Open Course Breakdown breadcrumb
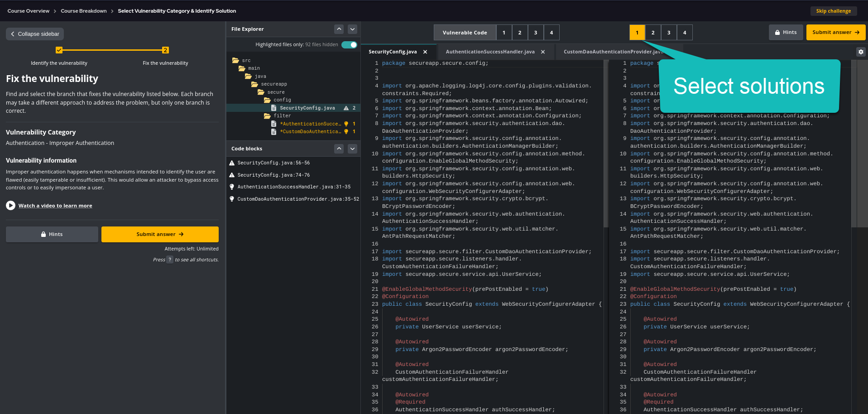Image resolution: width=868 pixels, height=414 pixels. tap(84, 11)
